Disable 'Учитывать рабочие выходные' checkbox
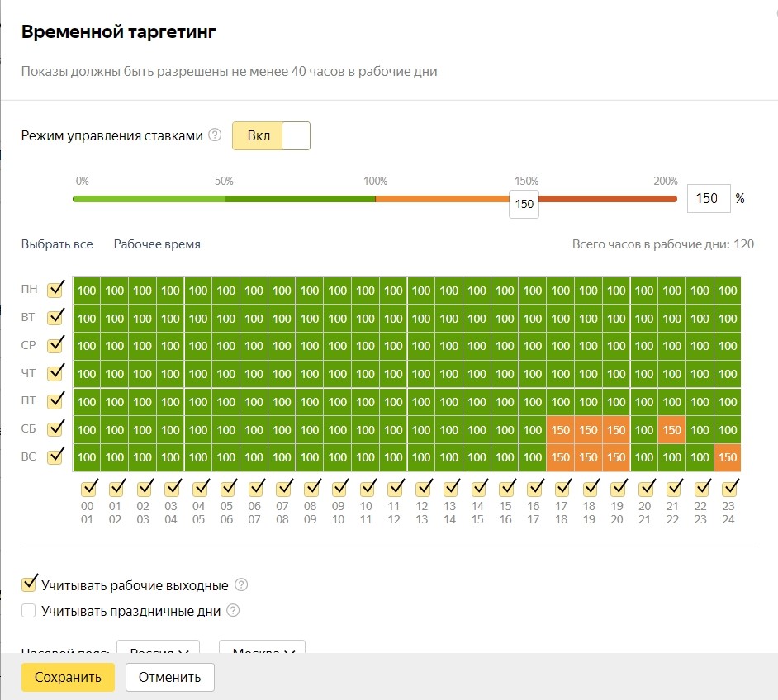This screenshot has width=778, height=700. pyautogui.click(x=29, y=585)
